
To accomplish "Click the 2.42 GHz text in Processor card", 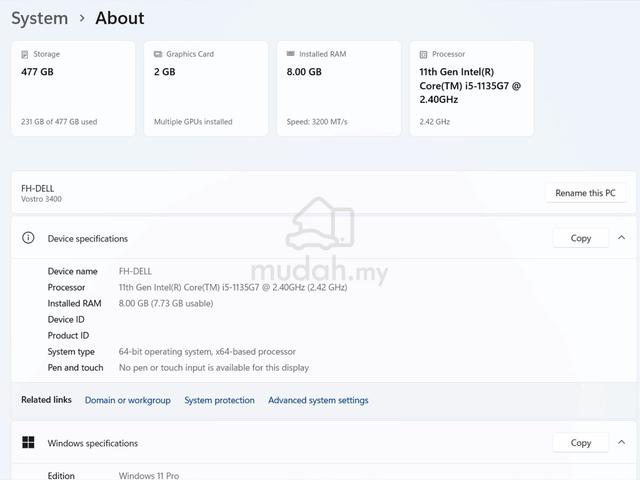I will tap(434, 122).
